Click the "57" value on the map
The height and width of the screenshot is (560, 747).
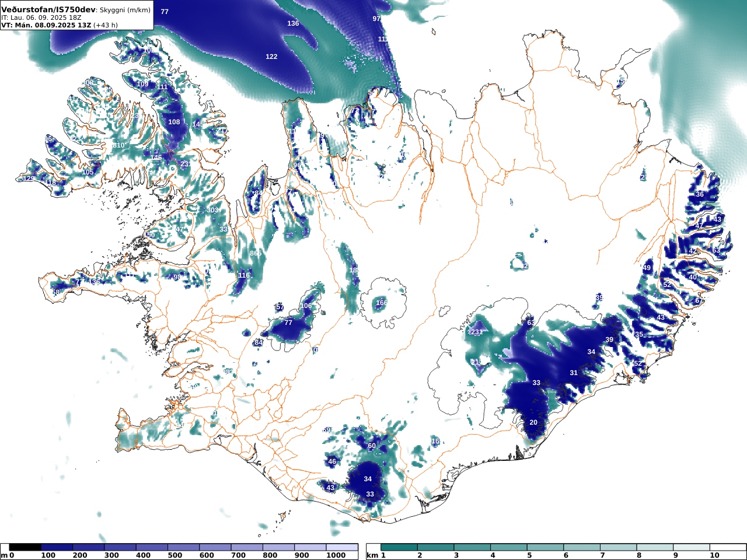point(280,307)
